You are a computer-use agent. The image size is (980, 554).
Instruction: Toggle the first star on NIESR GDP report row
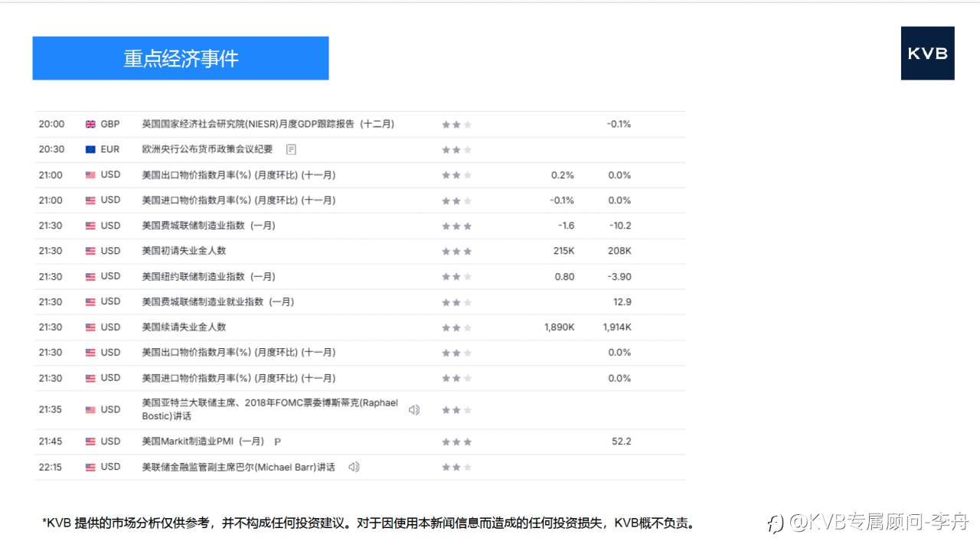[447, 124]
